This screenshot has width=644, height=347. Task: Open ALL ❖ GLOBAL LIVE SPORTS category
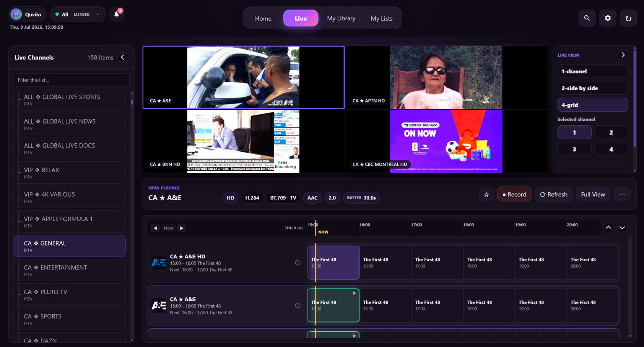69,100
